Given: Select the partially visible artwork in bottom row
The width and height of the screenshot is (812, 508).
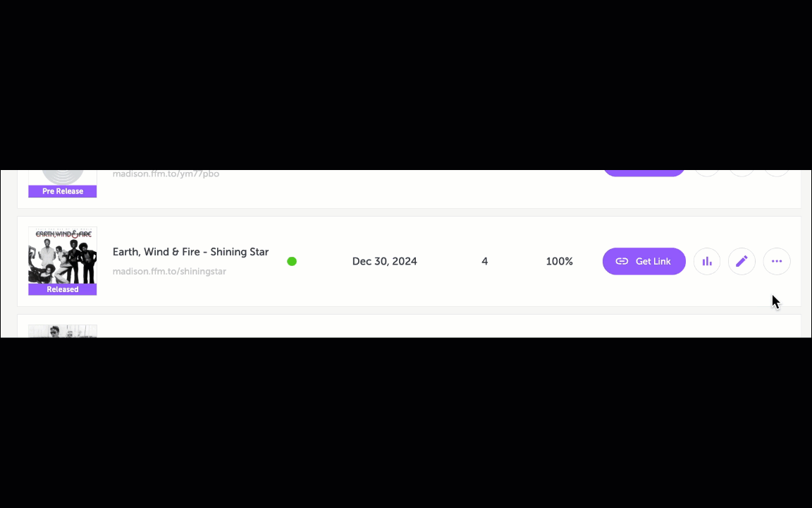Looking at the screenshot, I should click(x=63, y=331).
